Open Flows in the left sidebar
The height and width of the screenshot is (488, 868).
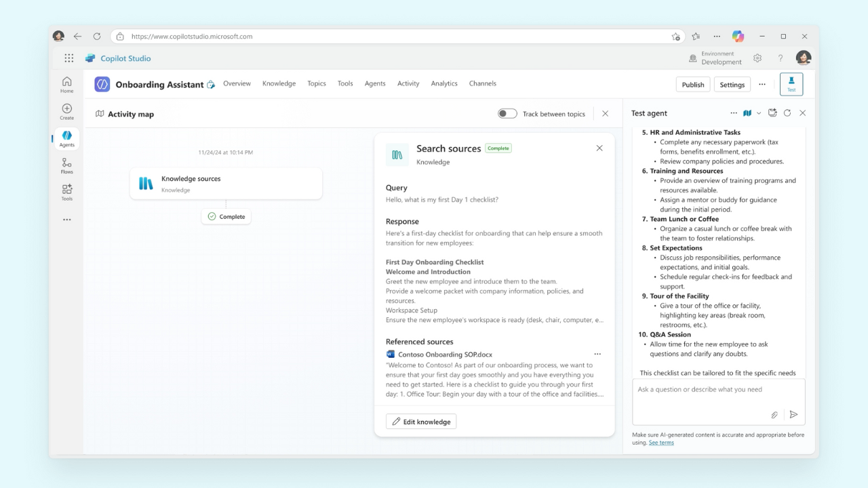pyautogui.click(x=66, y=166)
